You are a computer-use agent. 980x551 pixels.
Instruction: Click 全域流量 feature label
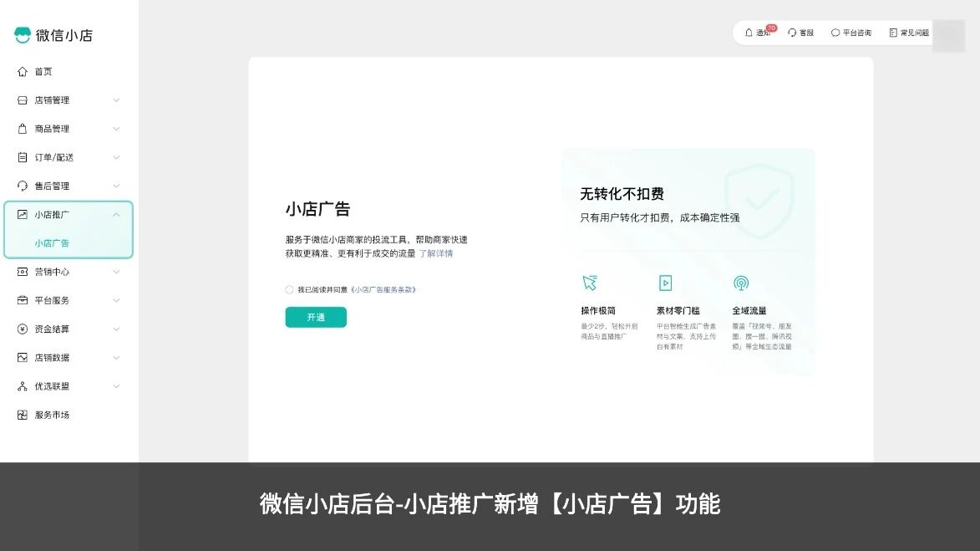point(749,311)
